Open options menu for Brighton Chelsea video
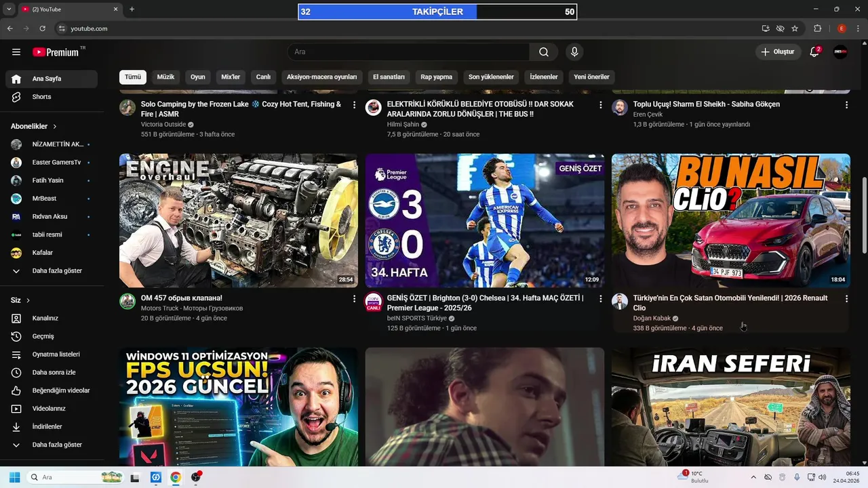This screenshot has width=868, height=488. [x=600, y=299]
